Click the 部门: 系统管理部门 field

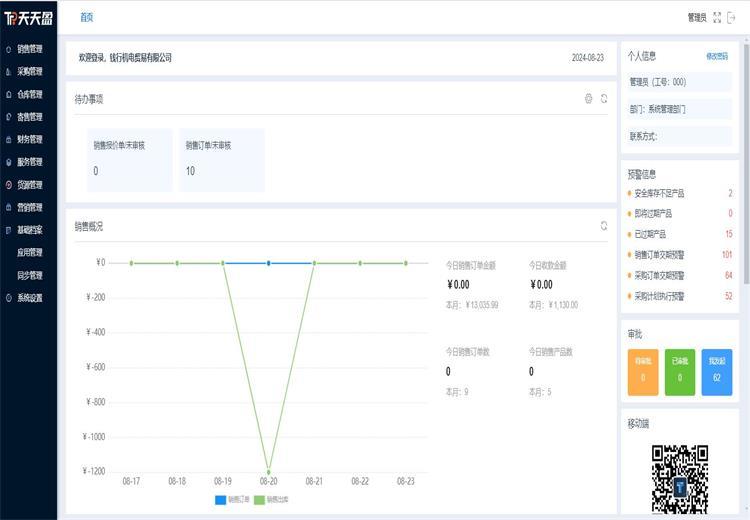coord(680,109)
